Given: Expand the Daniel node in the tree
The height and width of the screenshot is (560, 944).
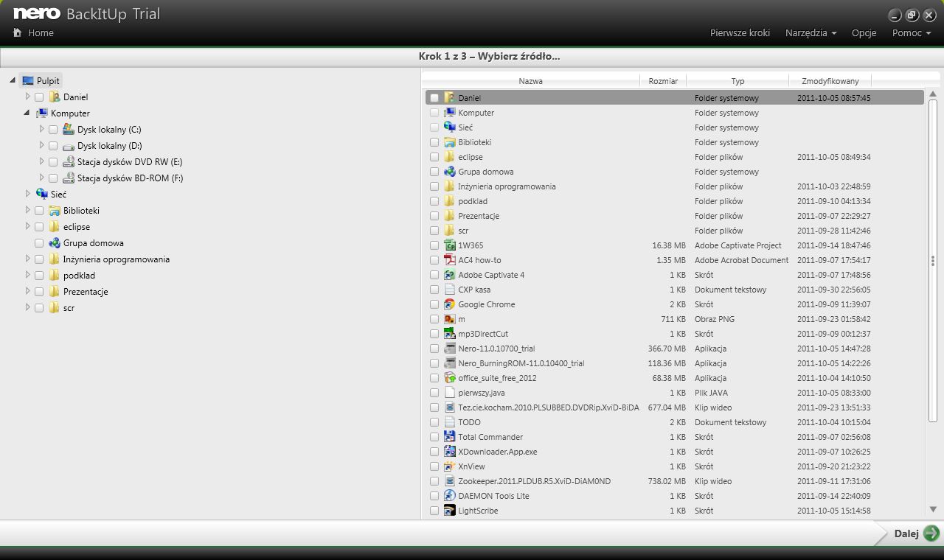Looking at the screenshot, I should pyautogui.click(x=27, y=97).
